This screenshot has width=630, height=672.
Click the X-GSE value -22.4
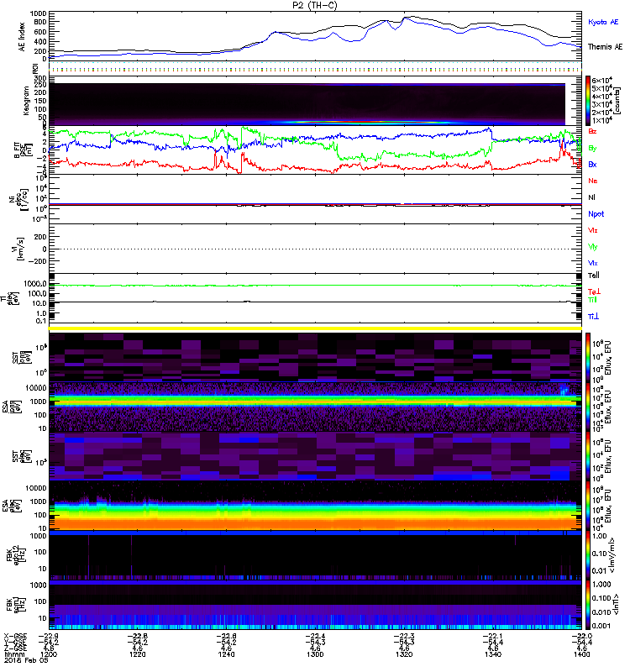tap(315, 636)
